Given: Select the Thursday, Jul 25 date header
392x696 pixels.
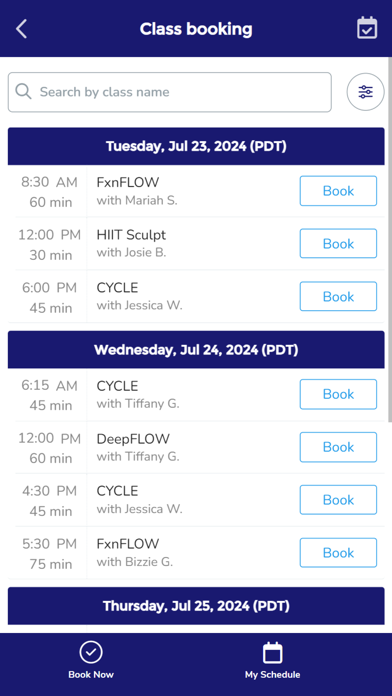Looking at the screenshot, I should coord(196,606).
